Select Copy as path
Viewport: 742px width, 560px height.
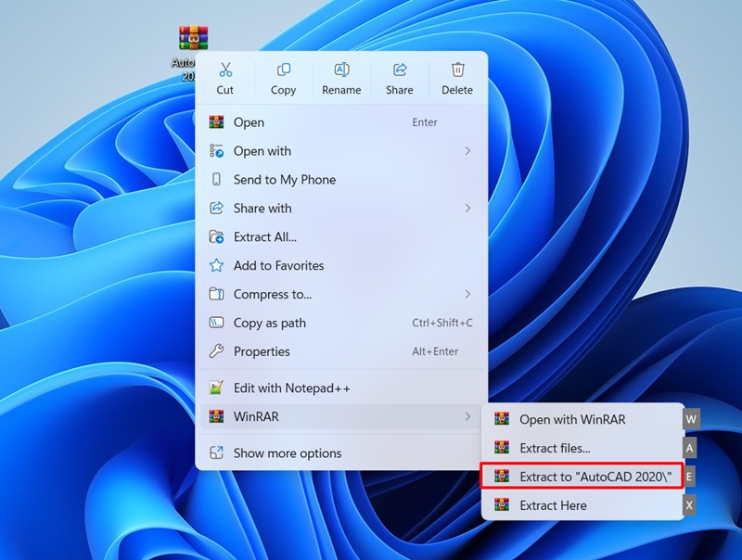pyautogui.click(x=269, y=323)
